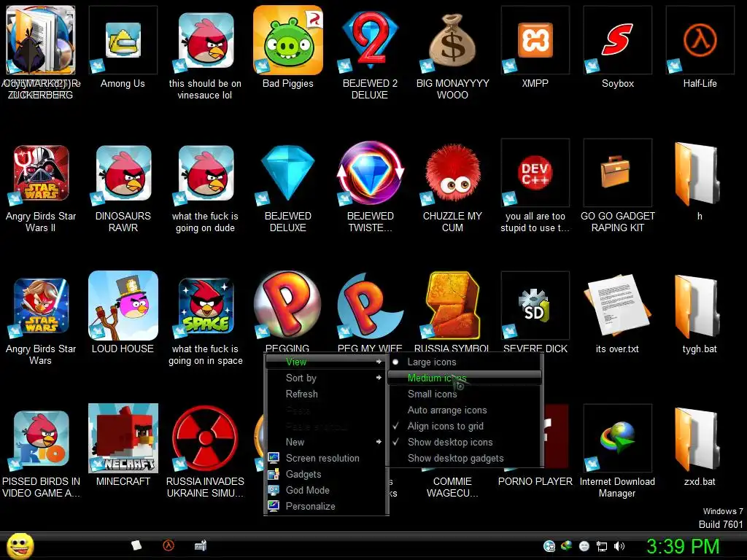Expand the Sort by submenu

point(325,378)
